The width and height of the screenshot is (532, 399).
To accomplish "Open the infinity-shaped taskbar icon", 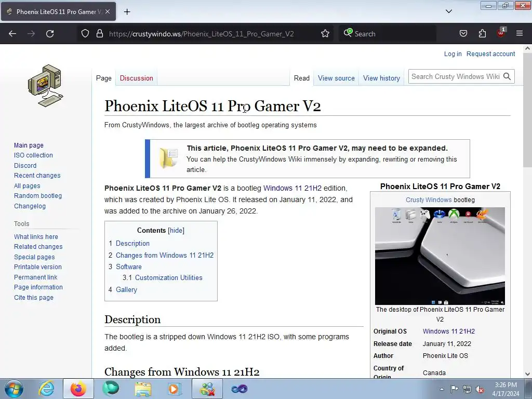I will [240, 389].
